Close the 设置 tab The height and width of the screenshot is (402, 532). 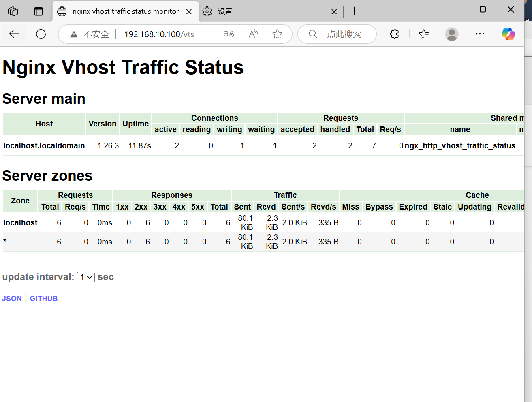pos(334,12)
